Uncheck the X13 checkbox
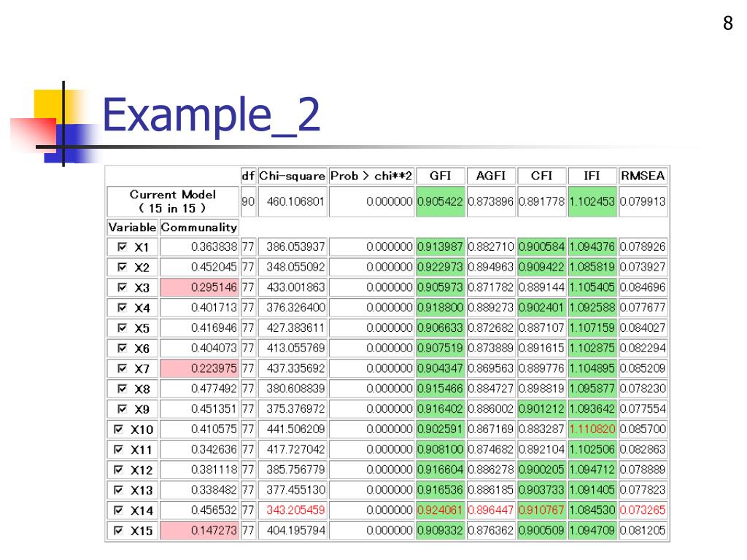747x560 pixels. (x=119, y=489)
